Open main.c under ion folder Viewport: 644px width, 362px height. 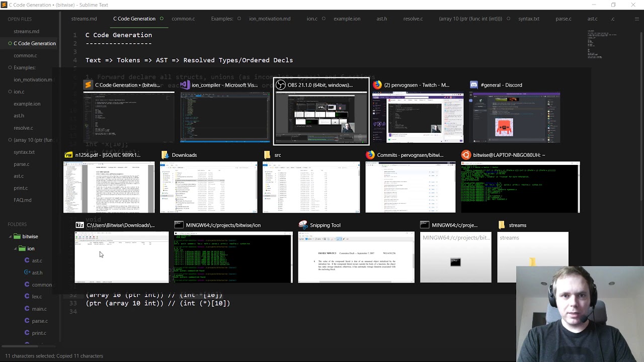coord(39,309)
